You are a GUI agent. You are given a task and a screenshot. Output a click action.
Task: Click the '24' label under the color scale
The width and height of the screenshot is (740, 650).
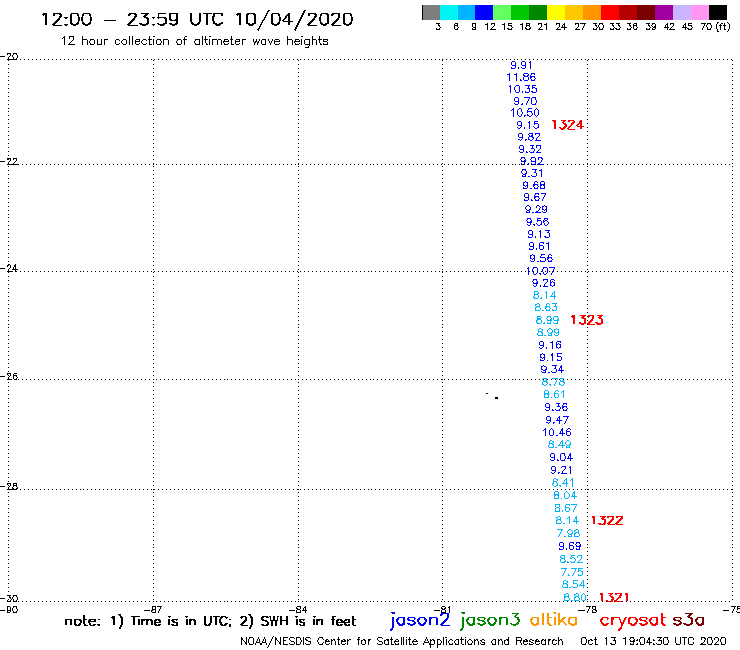tap(561, 27)
